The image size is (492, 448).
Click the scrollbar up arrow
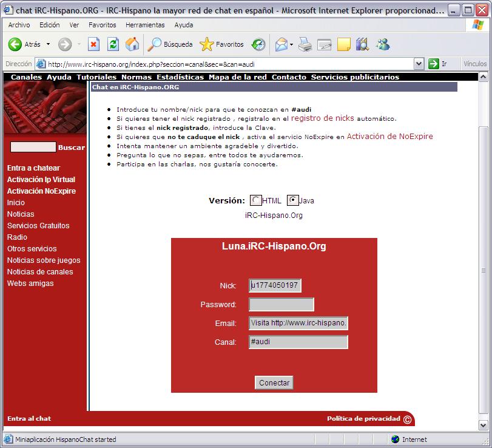[484, 77]
